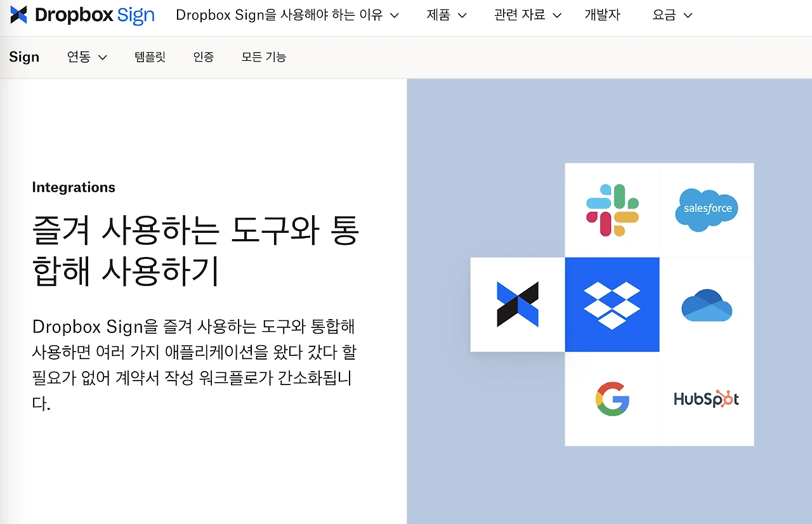Open the 제품 menu

click(x=447, y=15)
